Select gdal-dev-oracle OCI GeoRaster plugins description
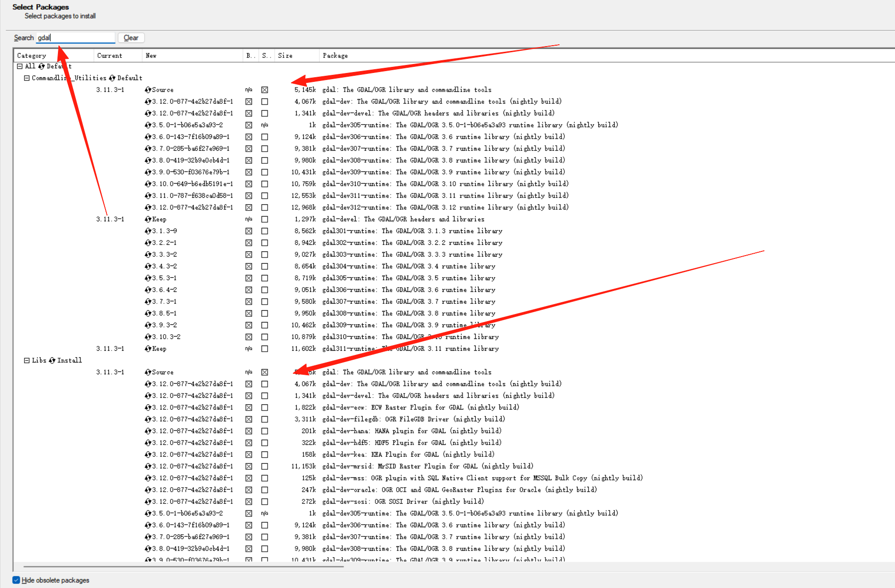 pyautogui.click(x=460, y=490)
